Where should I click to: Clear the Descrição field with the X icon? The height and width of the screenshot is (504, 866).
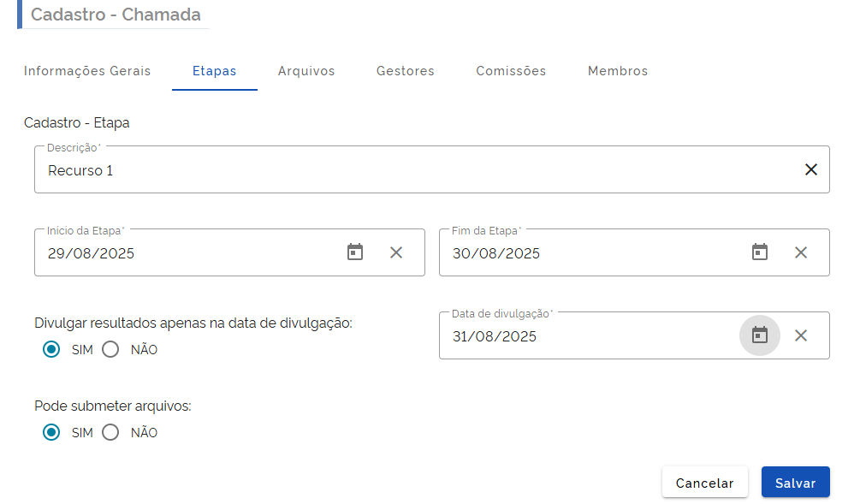pyautogui.click(x=810, y=169)
